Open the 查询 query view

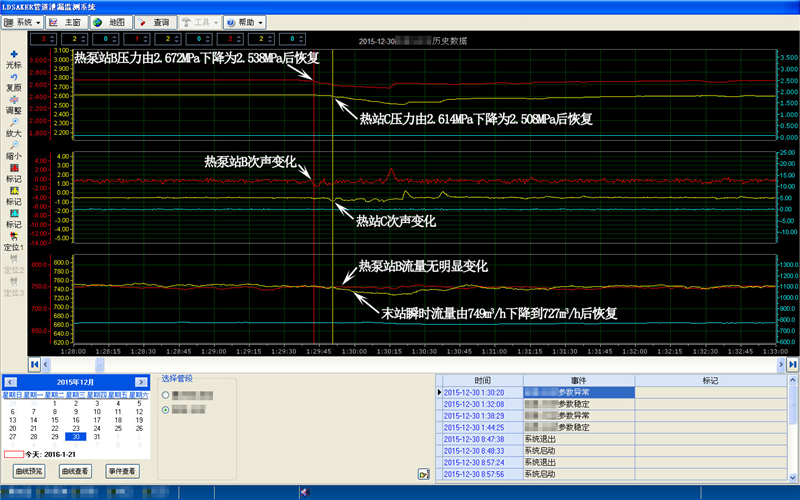click(x=154, y=21)
